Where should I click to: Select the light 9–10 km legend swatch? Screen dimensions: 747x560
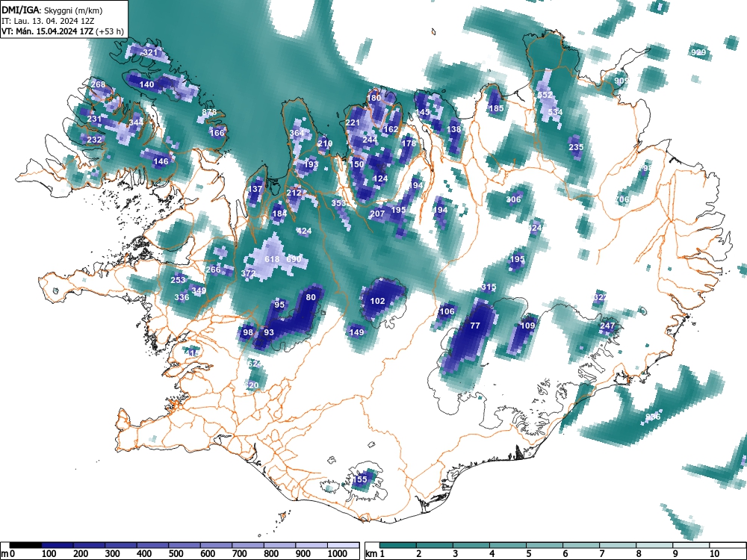[x=691, y=545]
